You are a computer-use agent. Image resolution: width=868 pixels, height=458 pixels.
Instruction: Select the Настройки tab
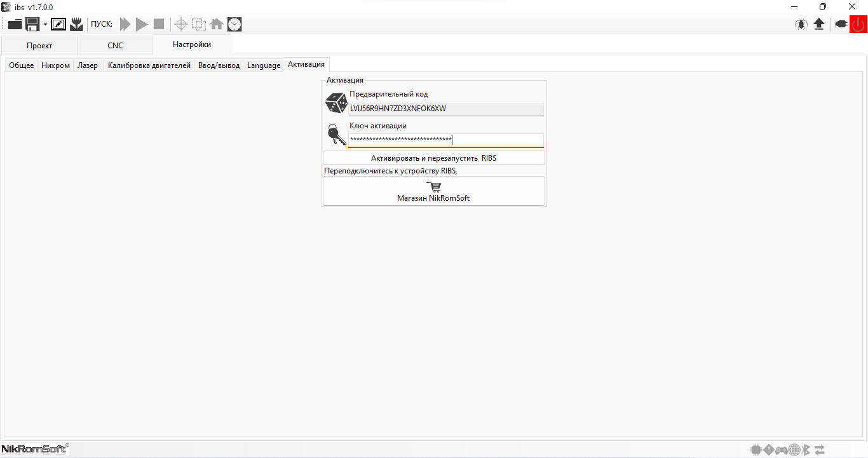click(192, 44)
